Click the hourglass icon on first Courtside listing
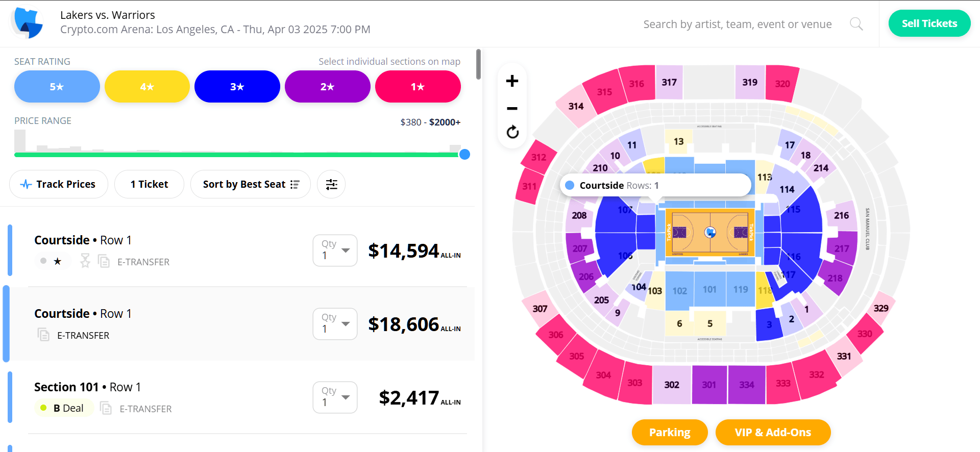Image resolution: width=980 pixels, height=452 pixels. (x=85, y=261)
